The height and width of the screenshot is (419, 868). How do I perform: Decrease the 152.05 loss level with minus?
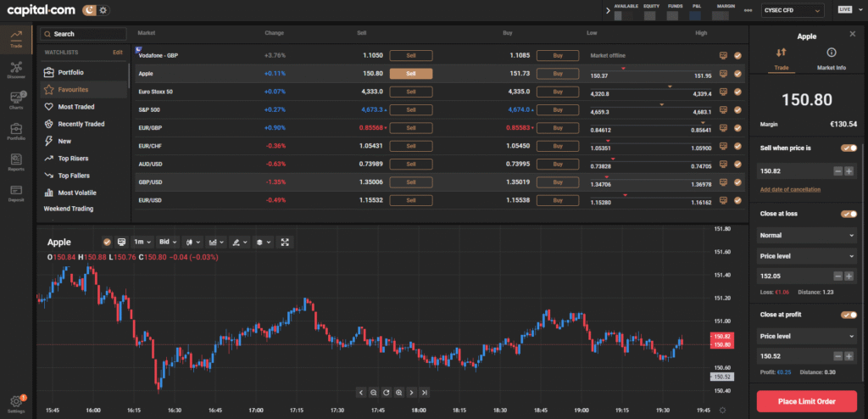[x=838, y=276]
